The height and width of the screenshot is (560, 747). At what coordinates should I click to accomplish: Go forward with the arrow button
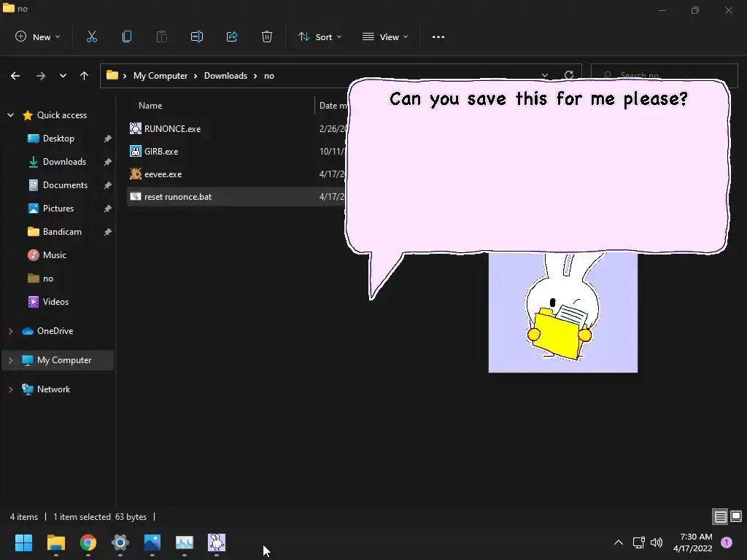41,76
